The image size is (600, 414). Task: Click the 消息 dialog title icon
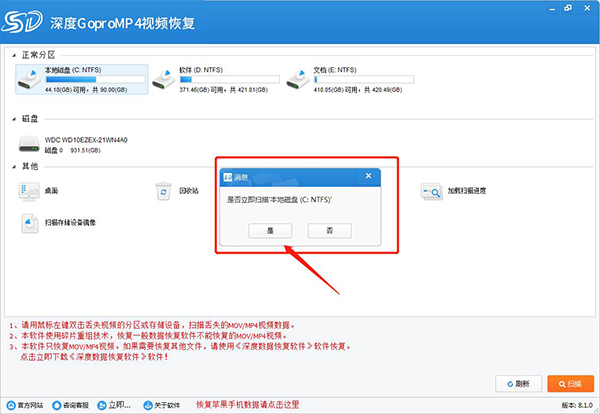tap(228, 177)
